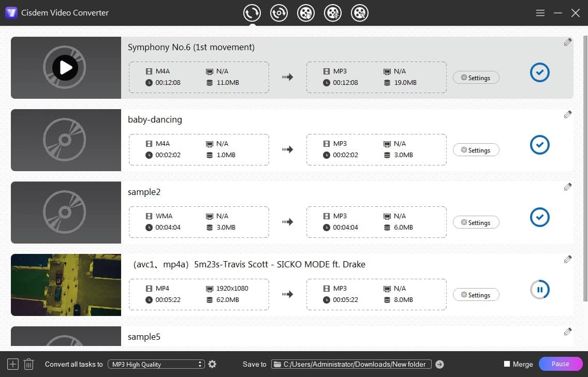Pause the SICKO MODE conversion progress

(540, 289)
